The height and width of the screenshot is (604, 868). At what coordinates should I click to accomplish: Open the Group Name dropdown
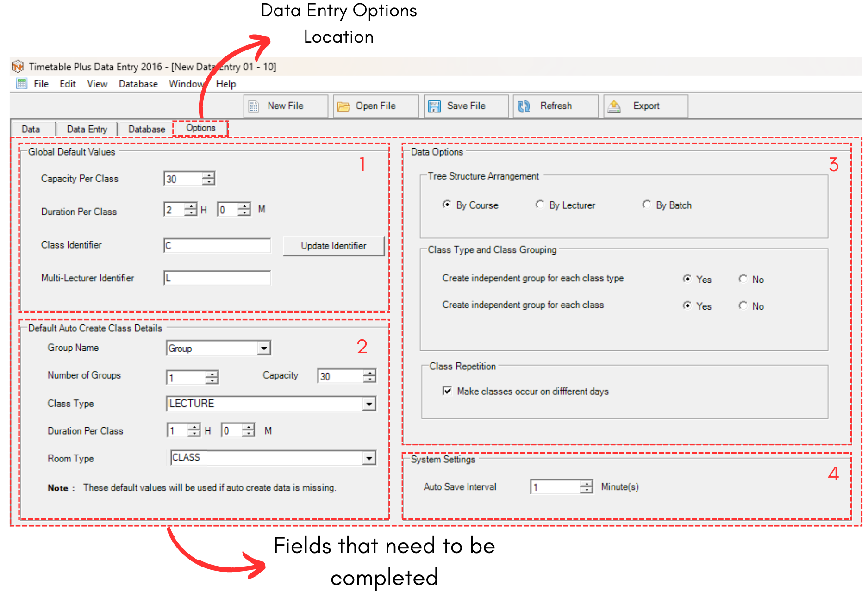click(x=264, y=348)
